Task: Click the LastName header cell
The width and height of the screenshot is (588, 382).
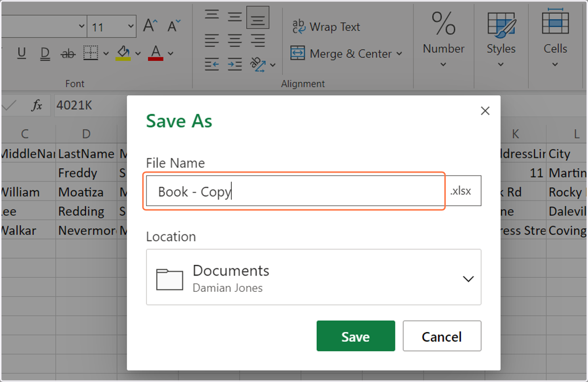Action: (86, 154)
